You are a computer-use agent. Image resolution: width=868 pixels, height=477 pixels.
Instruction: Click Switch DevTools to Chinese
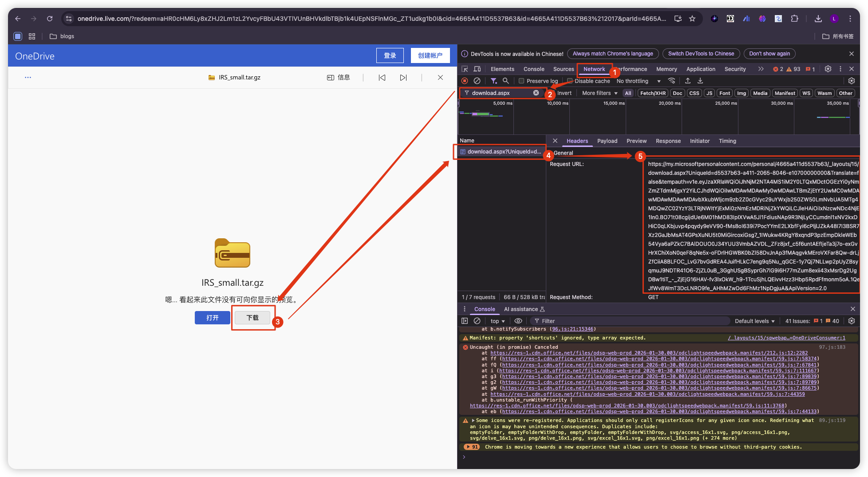coord(701,53)
